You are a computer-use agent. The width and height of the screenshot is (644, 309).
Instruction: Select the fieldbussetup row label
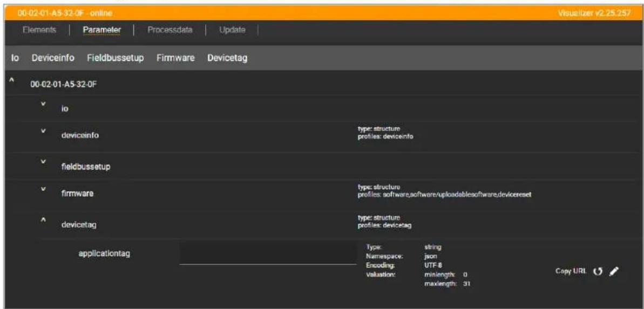85,167
